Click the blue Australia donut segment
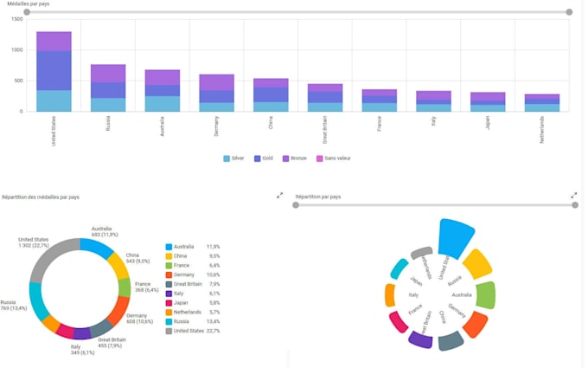The width and height of the screenshot is (588, 368). [x=97, y=247]
